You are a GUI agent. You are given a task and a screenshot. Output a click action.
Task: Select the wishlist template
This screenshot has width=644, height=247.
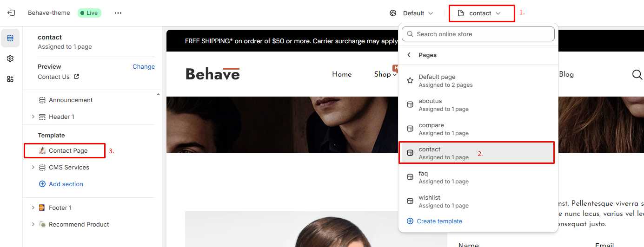(x=478, y=201)
